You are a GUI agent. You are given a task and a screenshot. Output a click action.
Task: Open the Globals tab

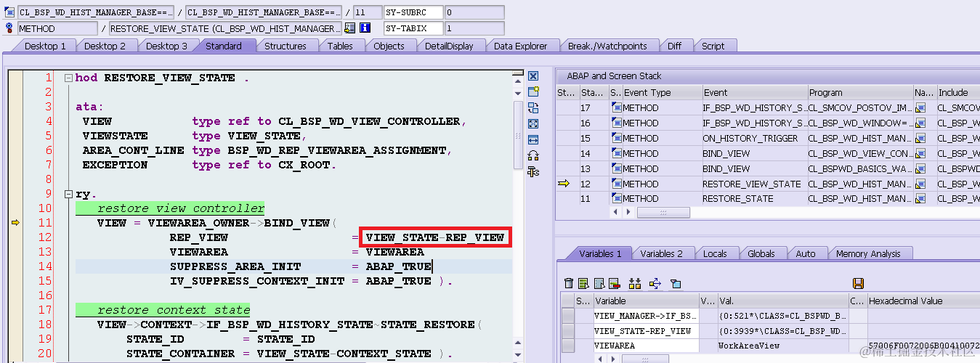pyautogui.click(x=761, y=253)
